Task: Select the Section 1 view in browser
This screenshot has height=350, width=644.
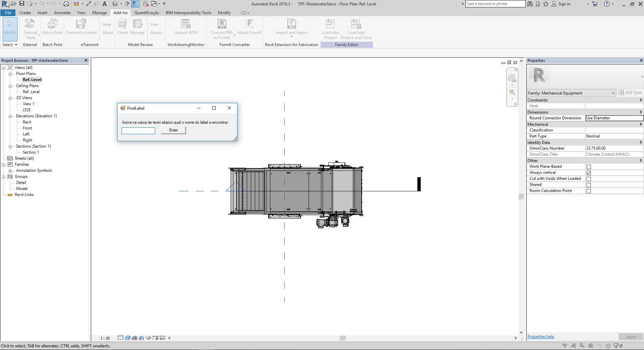Action: 31,152
